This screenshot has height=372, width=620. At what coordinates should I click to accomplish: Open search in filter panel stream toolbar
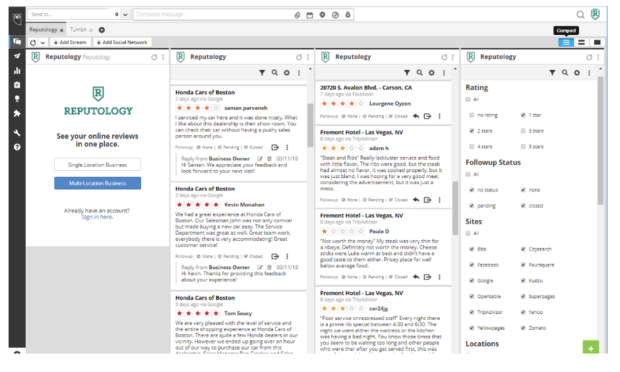[x=565, y=73]
